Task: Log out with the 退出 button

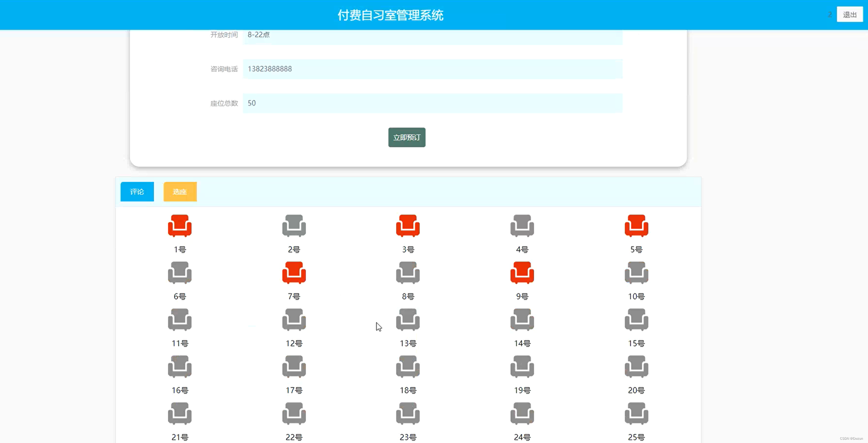Action: (x=849, y=14)
